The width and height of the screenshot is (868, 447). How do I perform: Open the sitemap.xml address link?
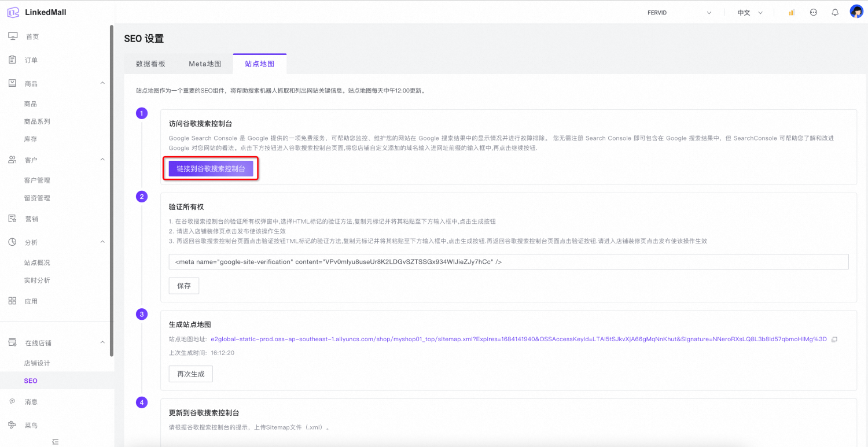click(518, 339)
